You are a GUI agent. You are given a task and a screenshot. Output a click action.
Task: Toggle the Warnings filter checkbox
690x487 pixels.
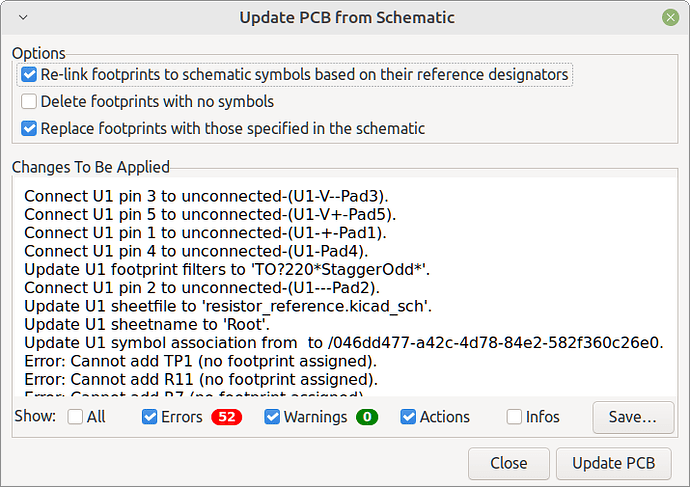pyautogui.click(x=273, y=417)
